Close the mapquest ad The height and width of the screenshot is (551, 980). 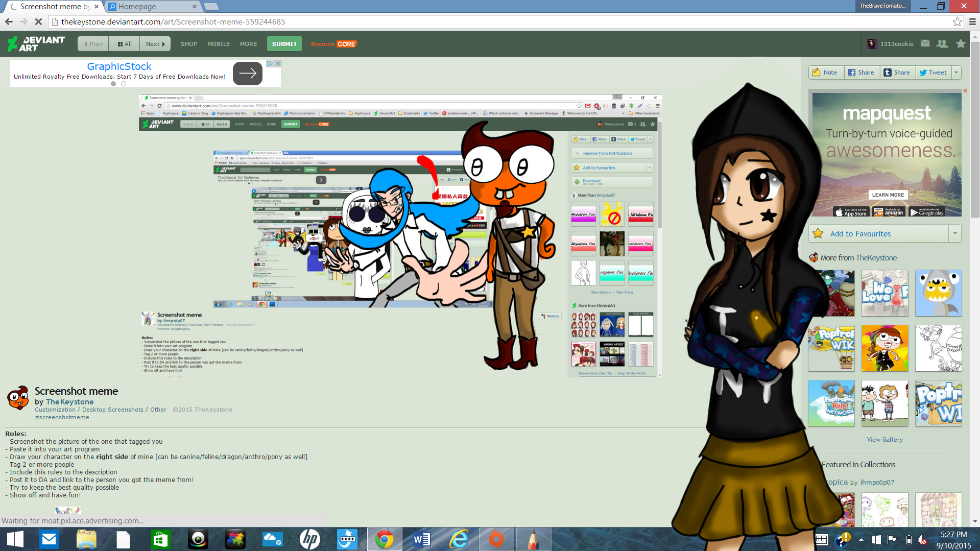coord(965,91)
